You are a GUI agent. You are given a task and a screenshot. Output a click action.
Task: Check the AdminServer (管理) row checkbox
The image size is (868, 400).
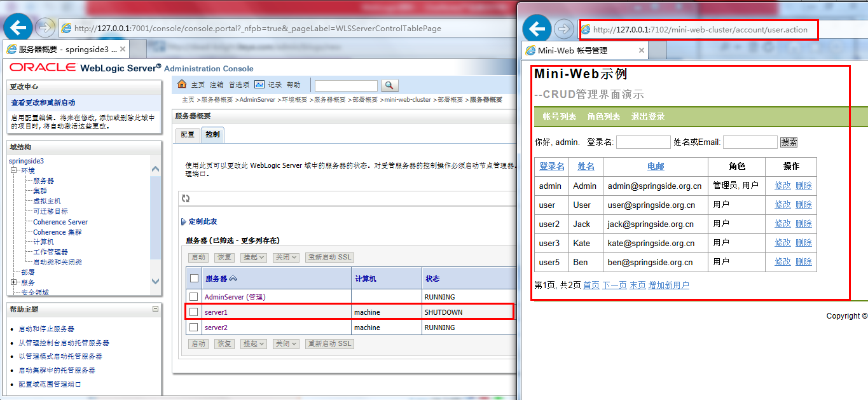(194, 297)
